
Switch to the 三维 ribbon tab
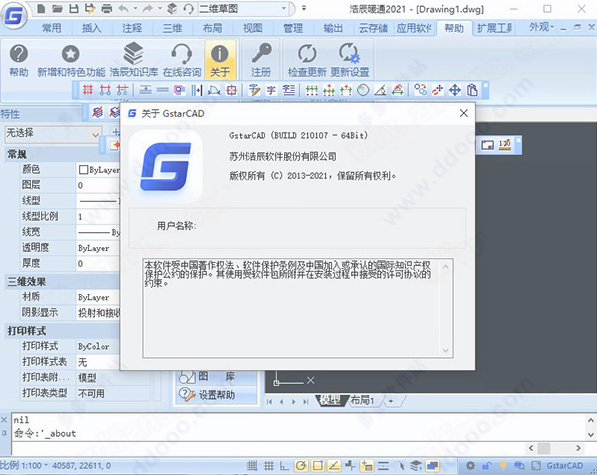[x=172, y=28]
